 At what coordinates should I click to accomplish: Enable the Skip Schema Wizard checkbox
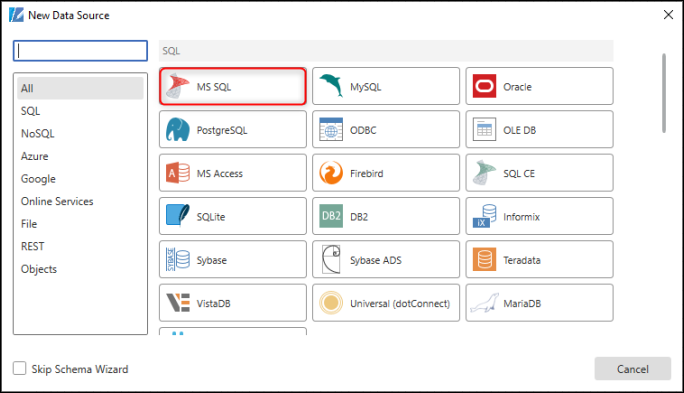tap(20, 368)
